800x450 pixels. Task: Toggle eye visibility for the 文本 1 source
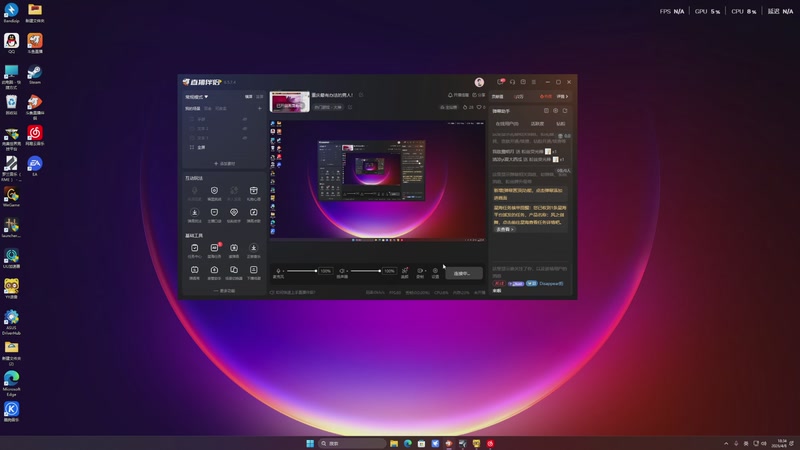tap(245, 138)
